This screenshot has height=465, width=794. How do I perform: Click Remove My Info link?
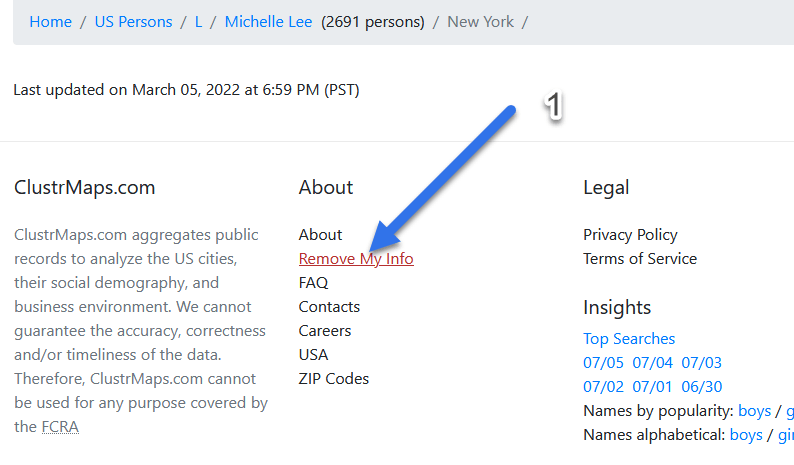[356, 258]
